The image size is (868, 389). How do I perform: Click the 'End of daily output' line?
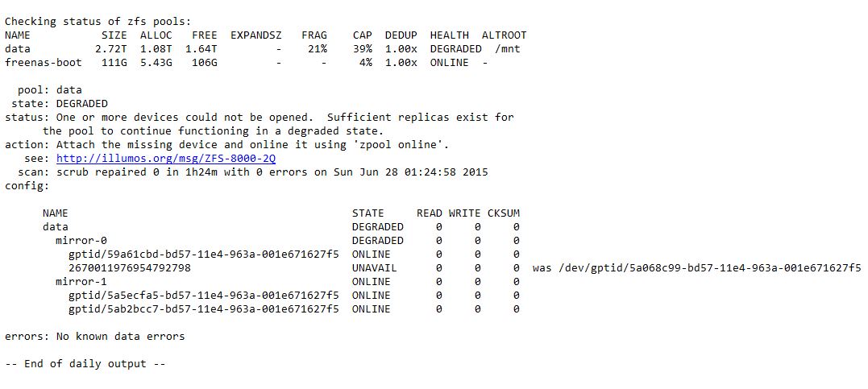click(x=85, y=363)
